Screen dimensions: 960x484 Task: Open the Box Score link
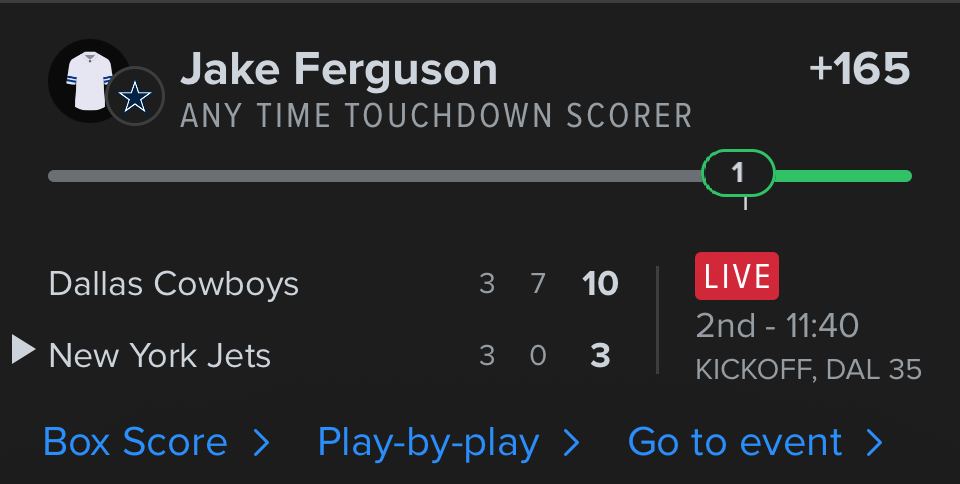136,443
